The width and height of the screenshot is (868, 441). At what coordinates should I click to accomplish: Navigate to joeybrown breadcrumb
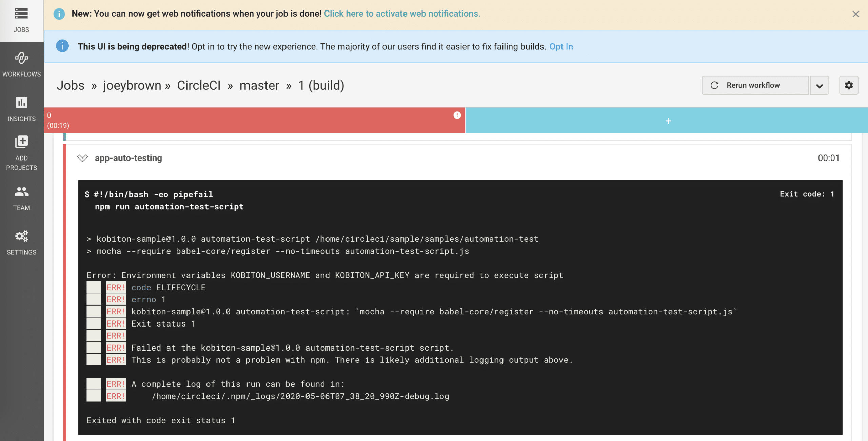132,85
